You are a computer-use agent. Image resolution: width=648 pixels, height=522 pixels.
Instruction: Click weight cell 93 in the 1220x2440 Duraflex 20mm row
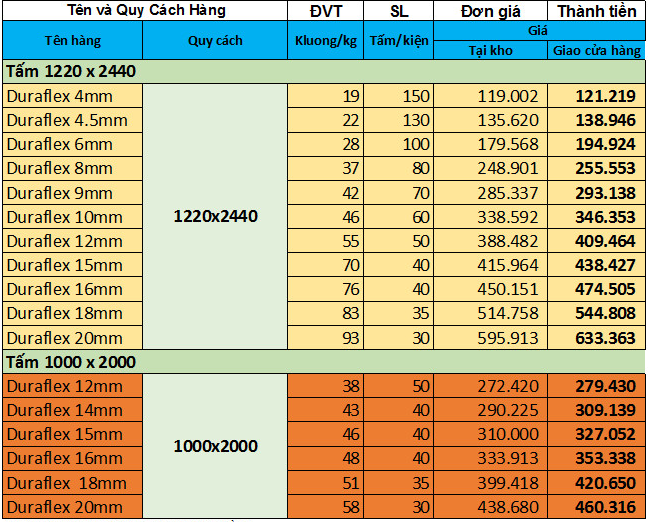326,338
